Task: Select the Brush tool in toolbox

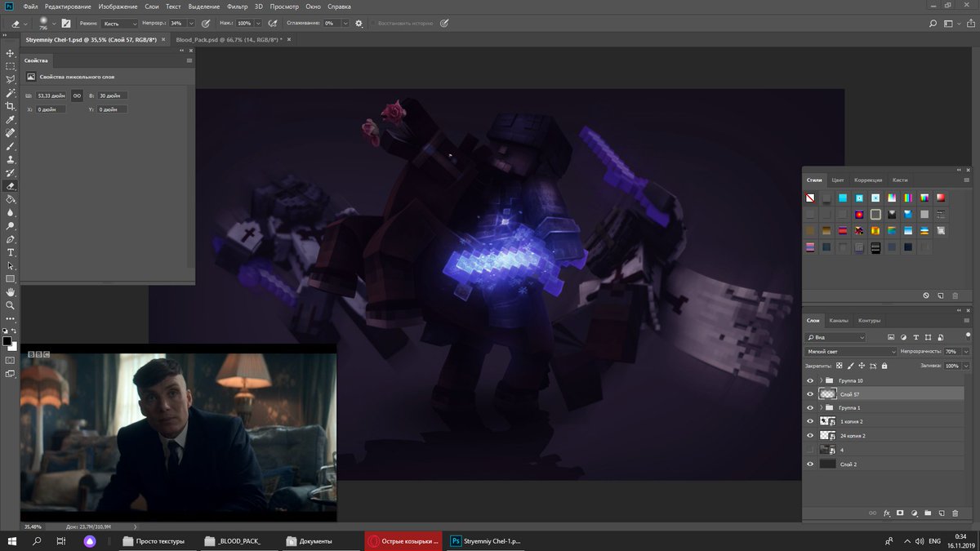Action: pos(11,146)
